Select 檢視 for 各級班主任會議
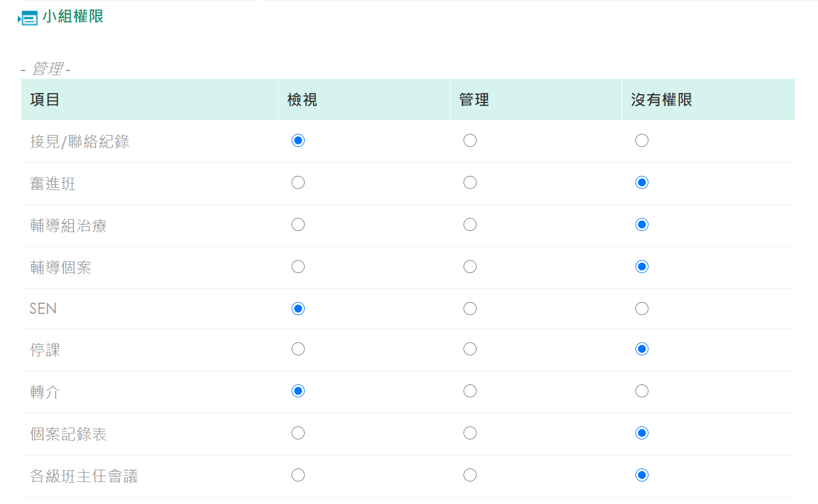818x504 pixels. 298,475
